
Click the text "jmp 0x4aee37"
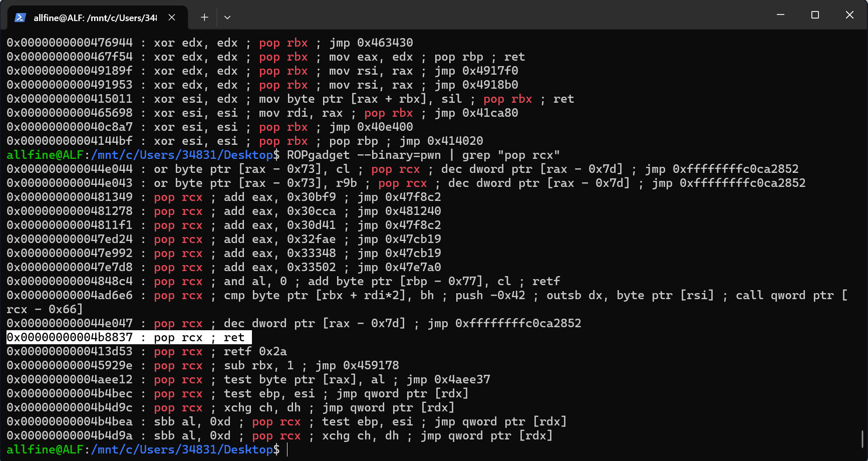pos(448,379)
